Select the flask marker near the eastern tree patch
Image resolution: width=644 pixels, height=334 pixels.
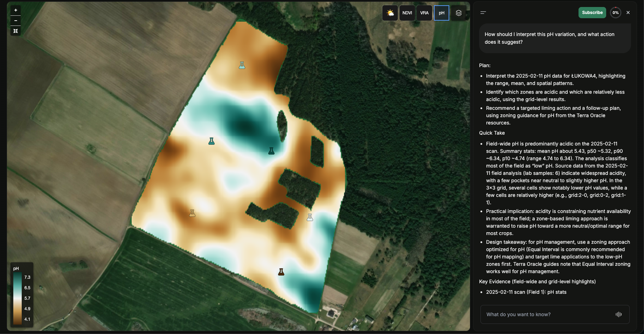coord(310,217)
